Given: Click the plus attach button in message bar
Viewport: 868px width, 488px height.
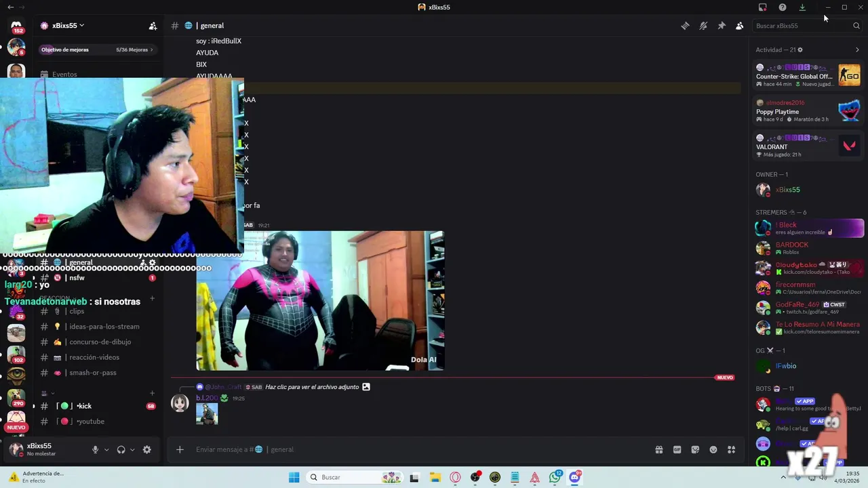Looking at the screenshot, I should (x=180, y=449).
